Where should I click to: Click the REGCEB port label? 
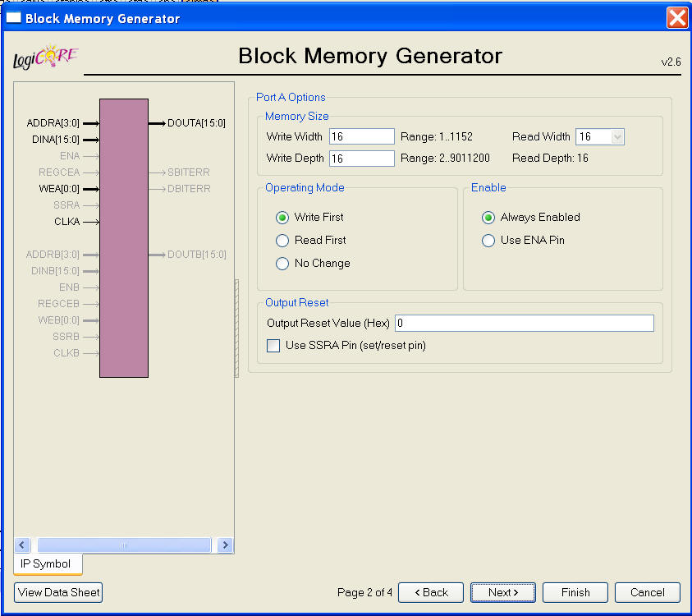coord(59,304)
